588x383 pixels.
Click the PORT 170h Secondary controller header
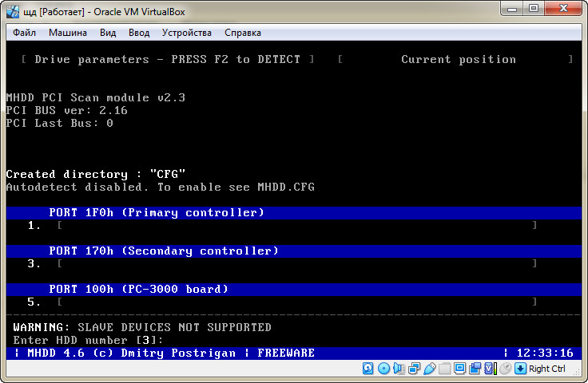(x=294, y=251)
